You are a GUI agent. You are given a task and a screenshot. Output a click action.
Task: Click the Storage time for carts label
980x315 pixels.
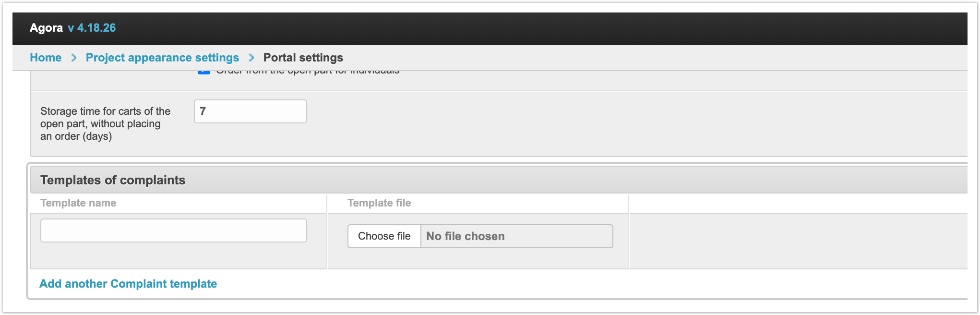pyautogui.click(x=105, y=123)
